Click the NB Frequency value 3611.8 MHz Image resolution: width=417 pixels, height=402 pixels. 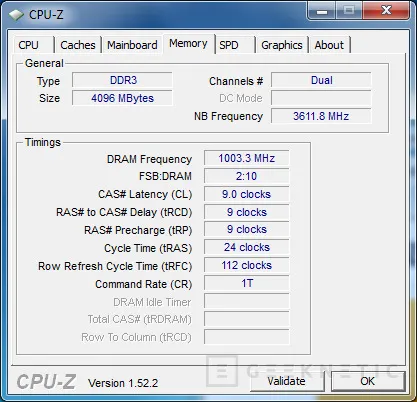point(321,116)
